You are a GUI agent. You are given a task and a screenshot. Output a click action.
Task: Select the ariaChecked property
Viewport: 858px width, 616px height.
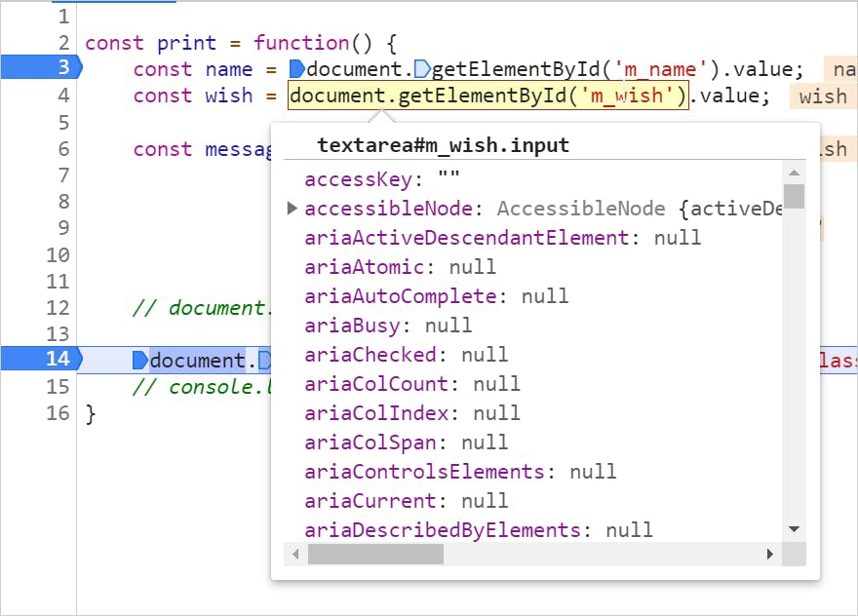coord(406,355)
